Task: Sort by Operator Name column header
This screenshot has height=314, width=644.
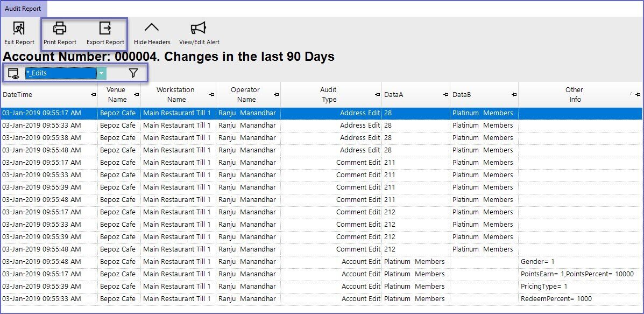Action: pyautogui.click(x=246, y=95)
